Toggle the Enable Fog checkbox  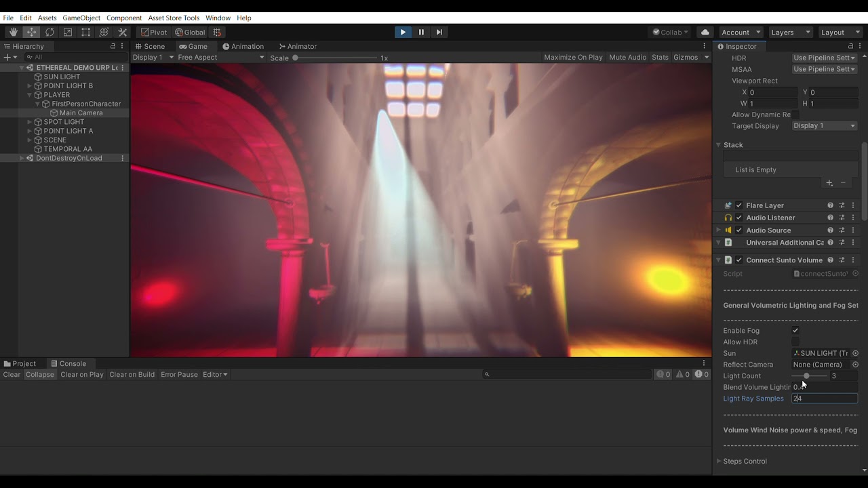click(x=795, y=331)
